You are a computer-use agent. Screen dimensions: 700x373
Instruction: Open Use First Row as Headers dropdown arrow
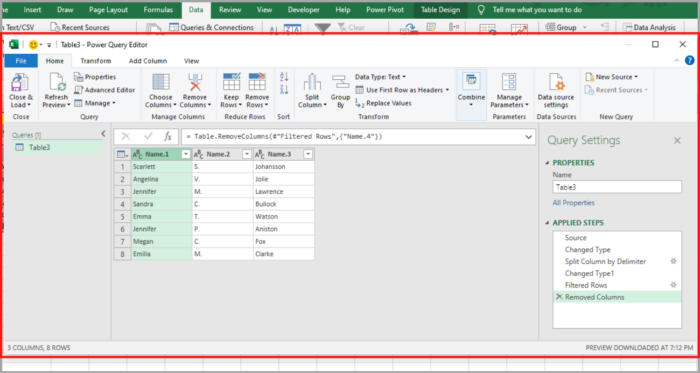[x=447, y=90]
